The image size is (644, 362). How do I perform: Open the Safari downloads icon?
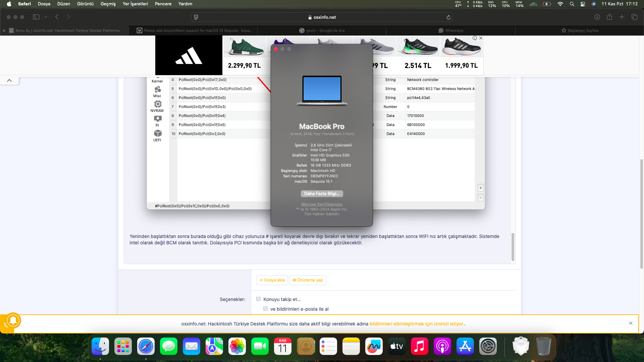point(597,17)
